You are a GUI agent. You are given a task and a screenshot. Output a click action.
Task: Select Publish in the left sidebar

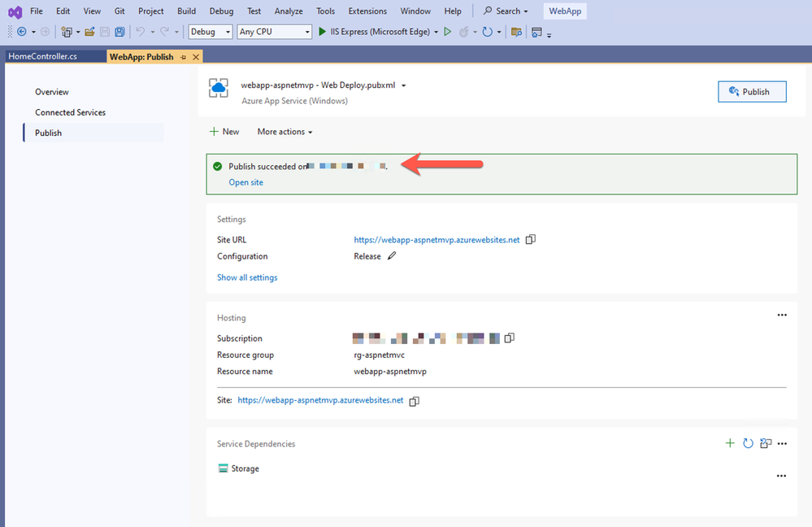[x=93, y=133]
